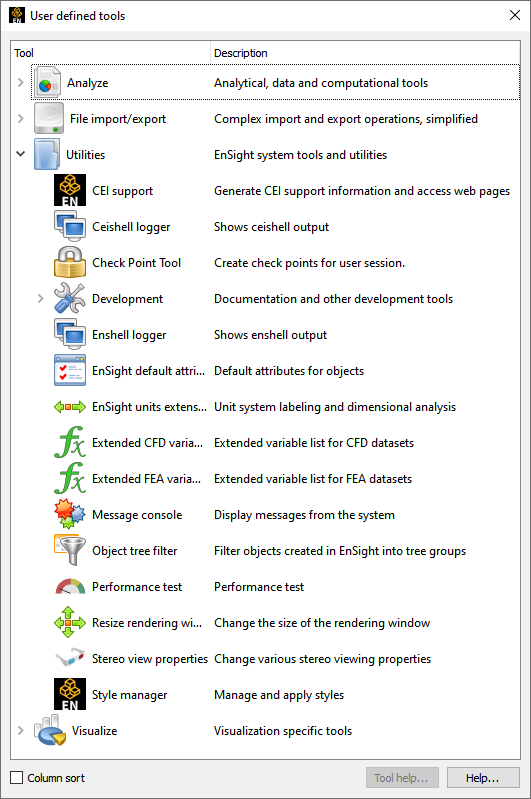
Task: Expand the Analyze tool group
Action: [20, 82]
